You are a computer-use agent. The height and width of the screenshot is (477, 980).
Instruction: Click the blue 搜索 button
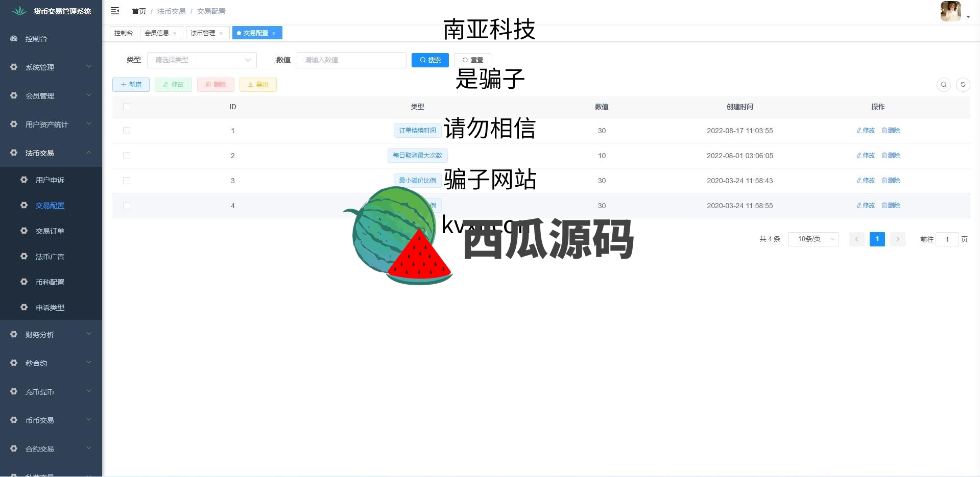(430, 60)
